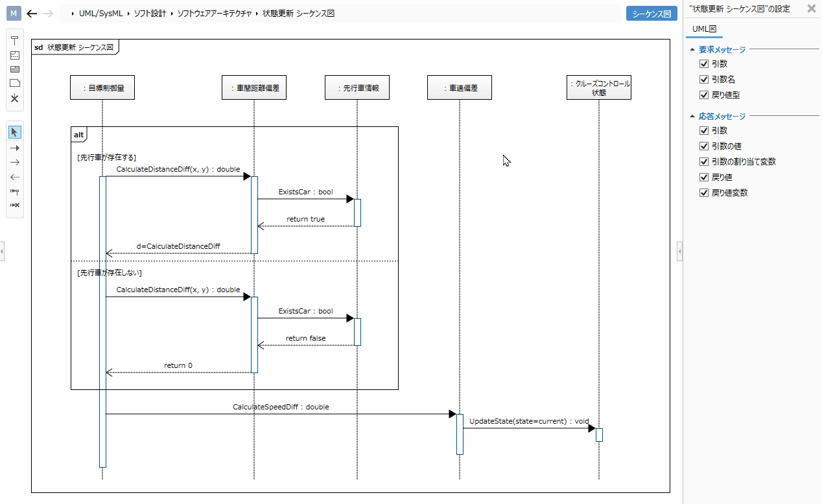The height and width of the screenshot is (504, 822).
Task: Select the destroy message tool
Action: click(x=15, y=205)
